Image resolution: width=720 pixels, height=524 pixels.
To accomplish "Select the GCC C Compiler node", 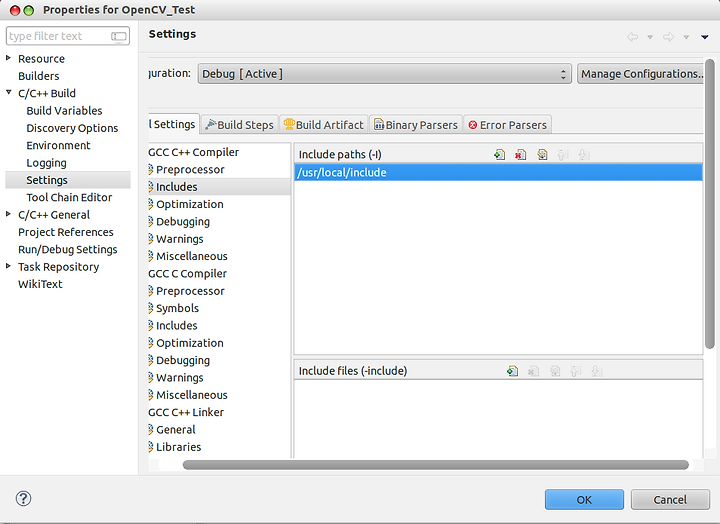I will pyautogui.click(x=187, y=274).
